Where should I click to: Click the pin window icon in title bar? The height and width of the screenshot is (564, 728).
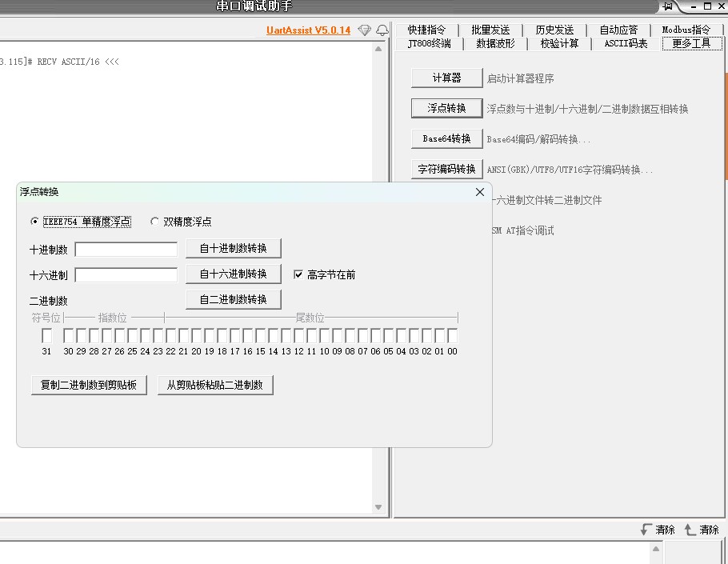[668, 6]
